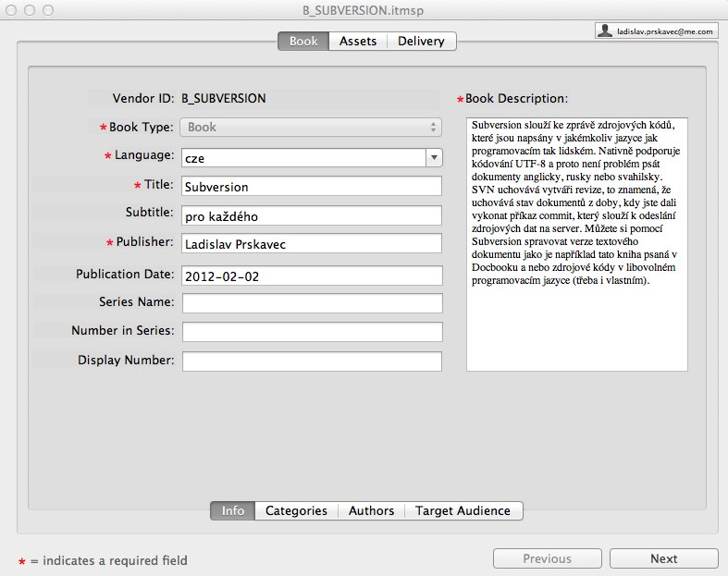Open the Authors sub-tab
This screenshot has height=576, width=728.
[x=372, y=511]
